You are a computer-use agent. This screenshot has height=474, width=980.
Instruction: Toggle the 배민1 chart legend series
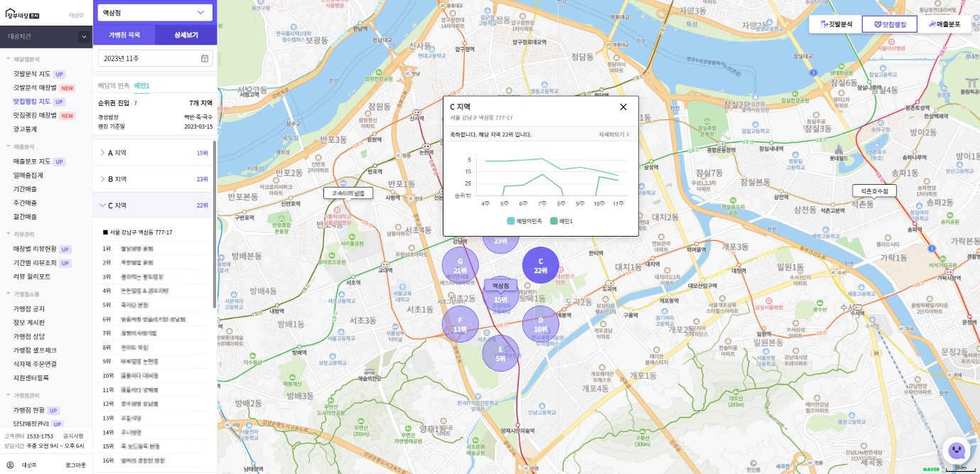tap(561, 221)
